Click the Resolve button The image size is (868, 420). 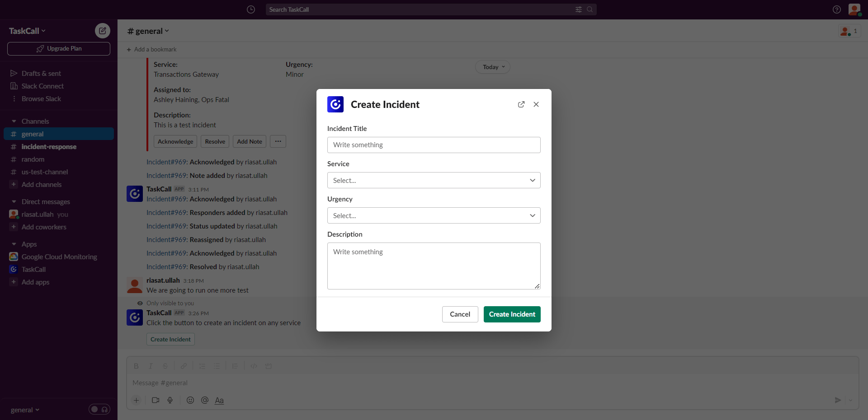coord(215,141)
